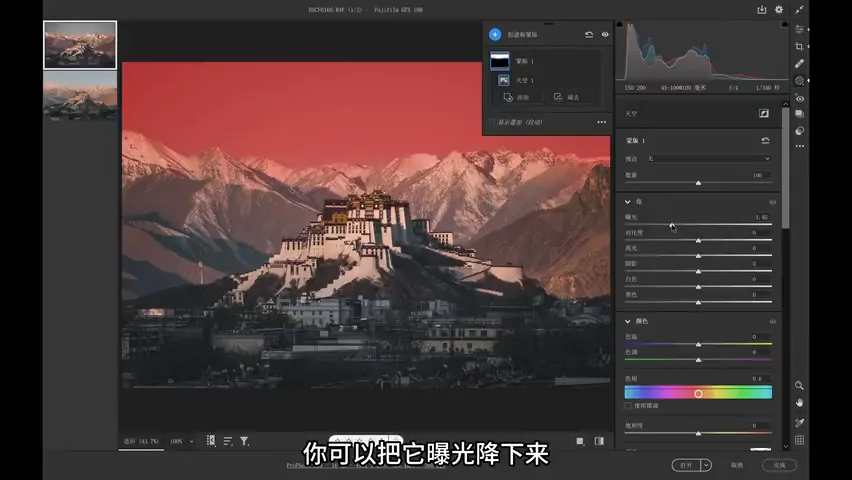
Task: Click the 数量 amount slider handle
Action: pos(698,183)
